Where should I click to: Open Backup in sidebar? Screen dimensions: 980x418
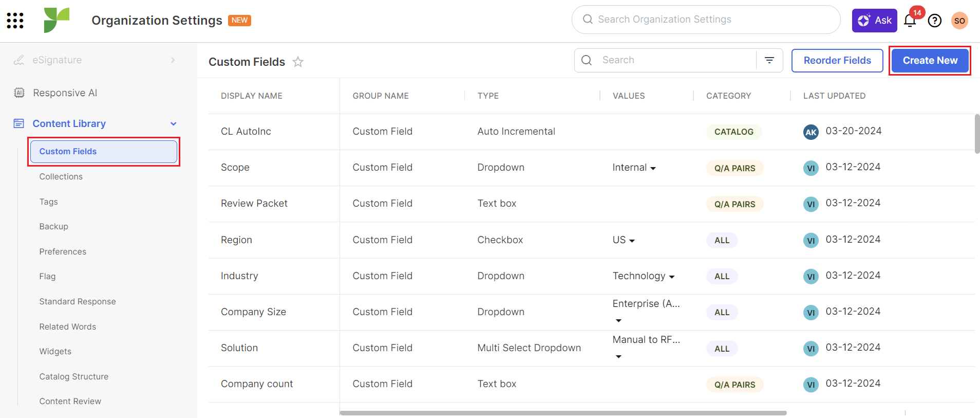pos(53,226)
